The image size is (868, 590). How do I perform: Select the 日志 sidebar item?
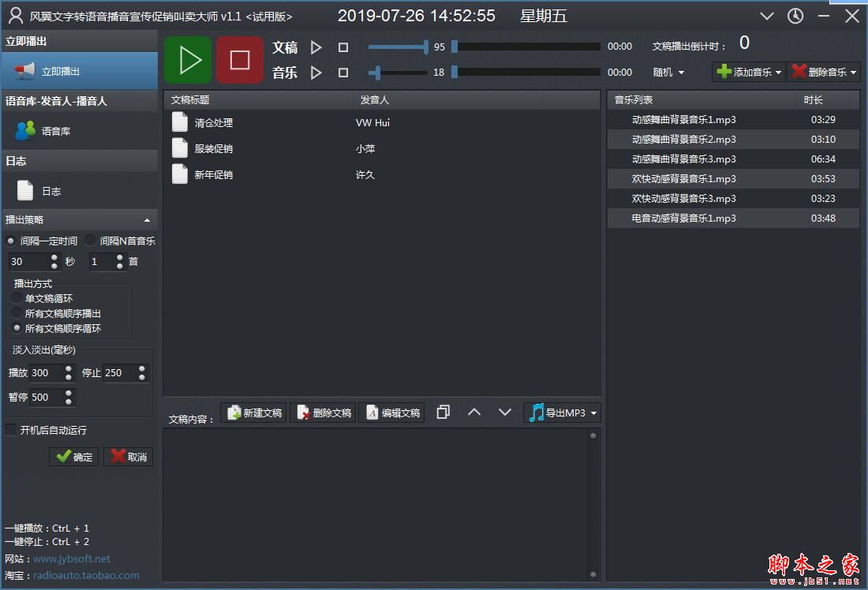coord(80,190)
